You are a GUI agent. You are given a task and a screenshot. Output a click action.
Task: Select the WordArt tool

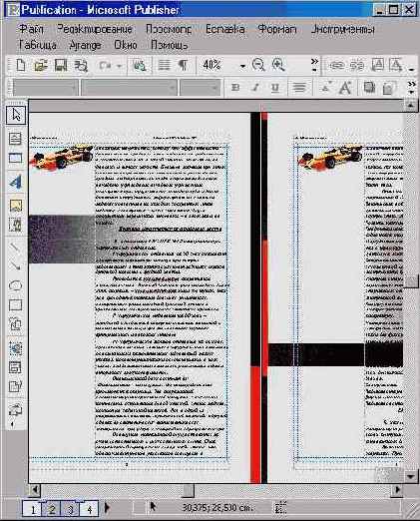click(x=15, y=182)
